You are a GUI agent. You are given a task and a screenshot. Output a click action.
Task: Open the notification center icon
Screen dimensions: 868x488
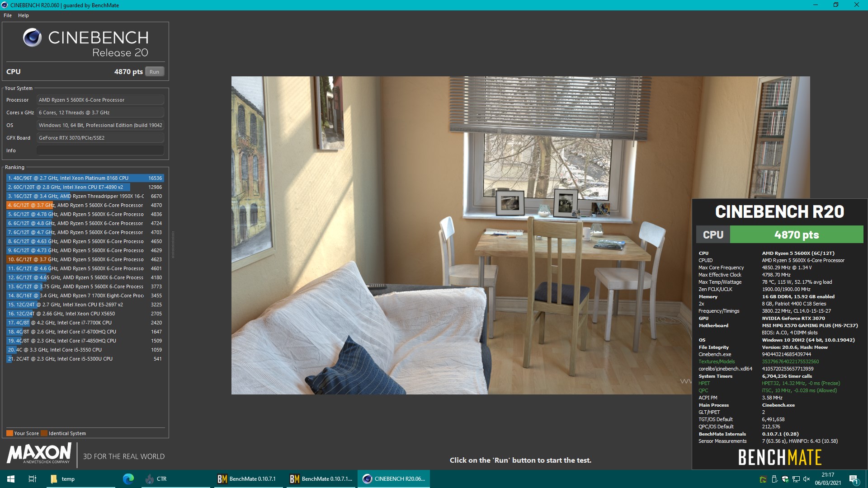click(x=854, y=479)
